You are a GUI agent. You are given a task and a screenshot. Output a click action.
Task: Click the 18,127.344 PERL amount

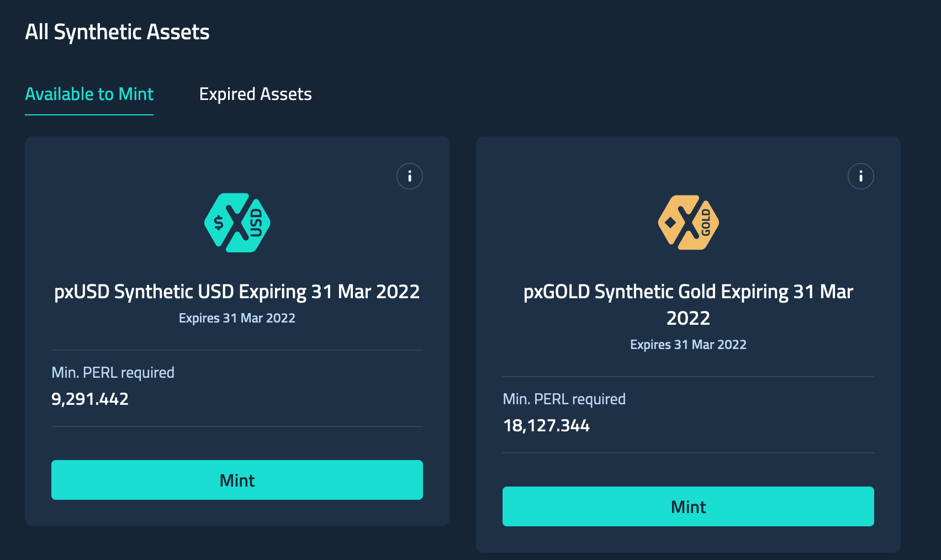546,425
